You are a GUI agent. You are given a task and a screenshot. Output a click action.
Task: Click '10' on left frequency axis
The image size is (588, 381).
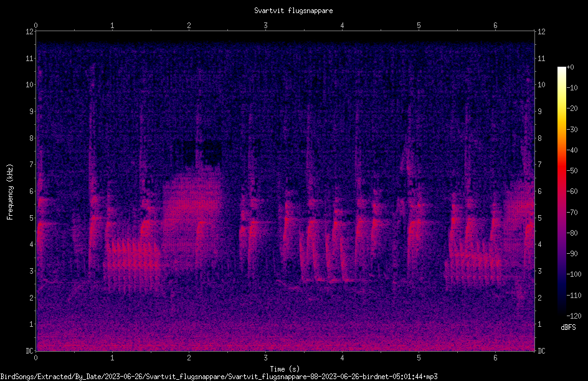tap(30, 85)
